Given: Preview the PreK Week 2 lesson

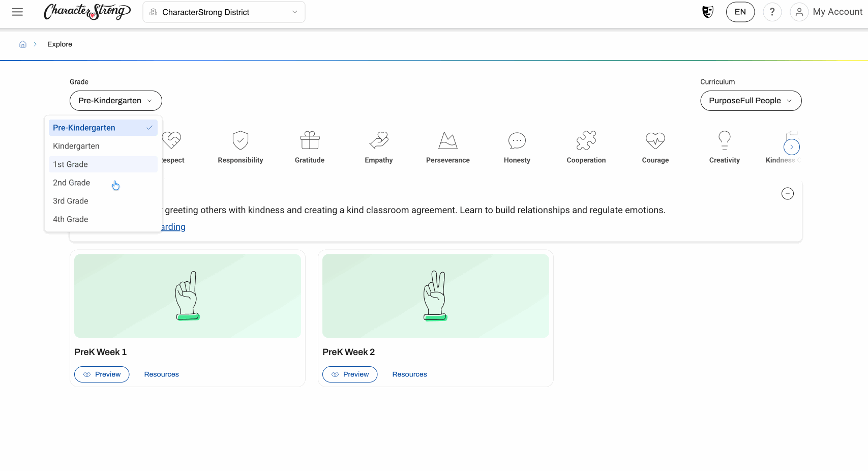Looking at the screenshot, I should pos(350,374).
